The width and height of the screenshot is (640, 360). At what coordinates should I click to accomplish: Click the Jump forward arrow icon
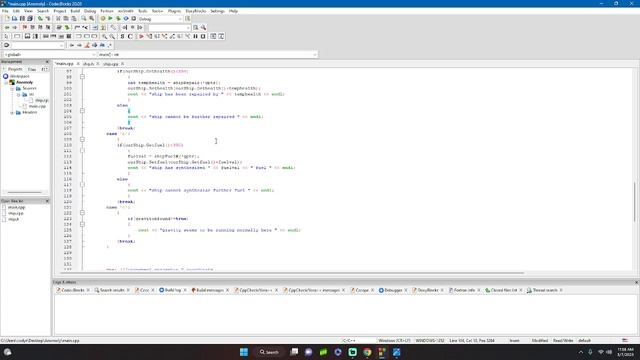coord(15,27)
